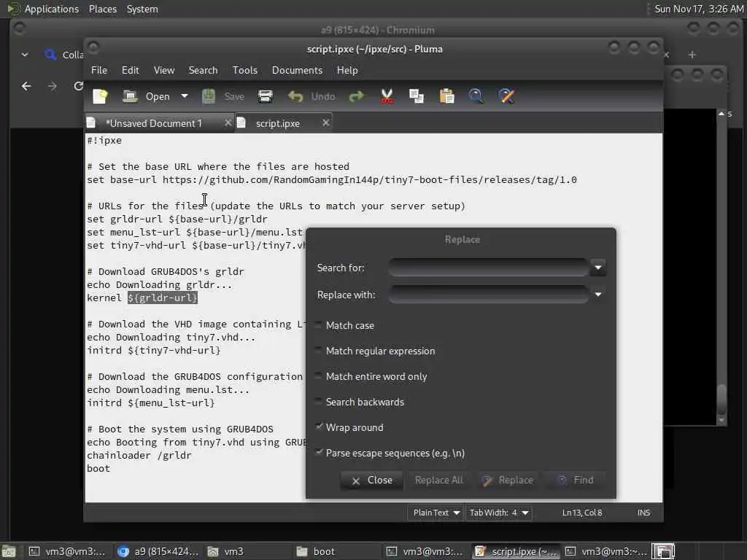747x560 pixels.
Task: Click the Search for input field
Action: pyautogui.click(x=489, y=268)
